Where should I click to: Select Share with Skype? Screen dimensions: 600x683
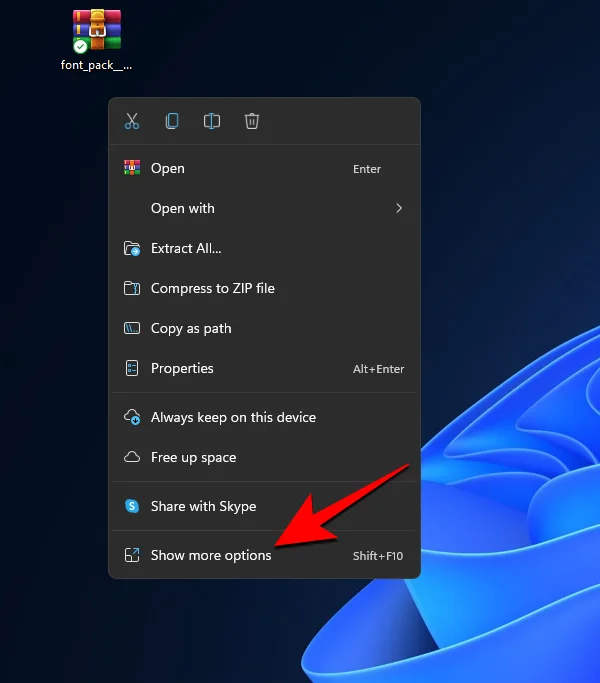[264, 506]
